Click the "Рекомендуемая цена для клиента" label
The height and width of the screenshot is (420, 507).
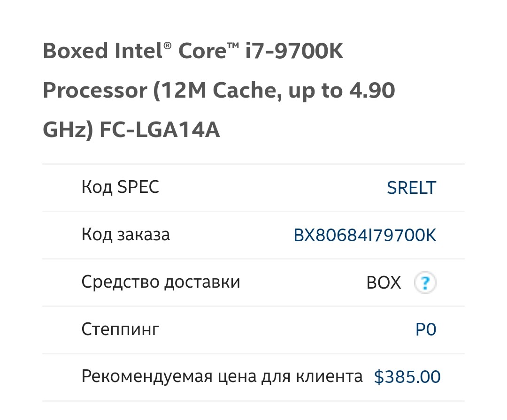click(222, 377)
